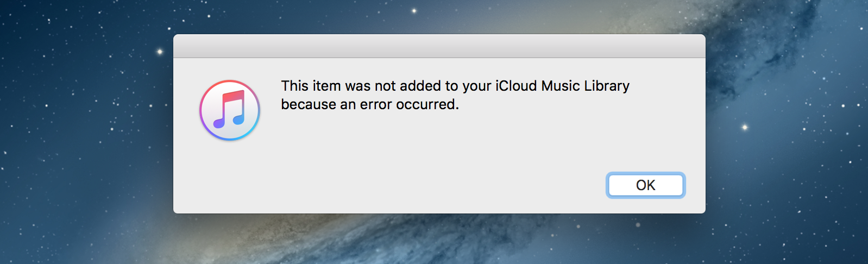Click the word 'error' in the message

376,104
